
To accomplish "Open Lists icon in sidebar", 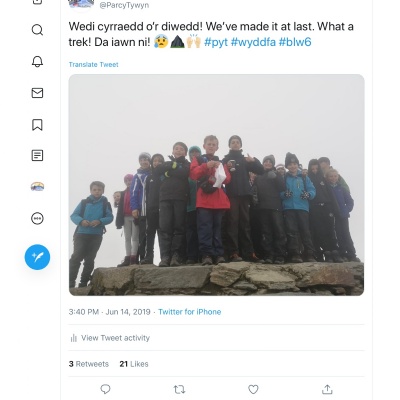I will pos(37,155).
